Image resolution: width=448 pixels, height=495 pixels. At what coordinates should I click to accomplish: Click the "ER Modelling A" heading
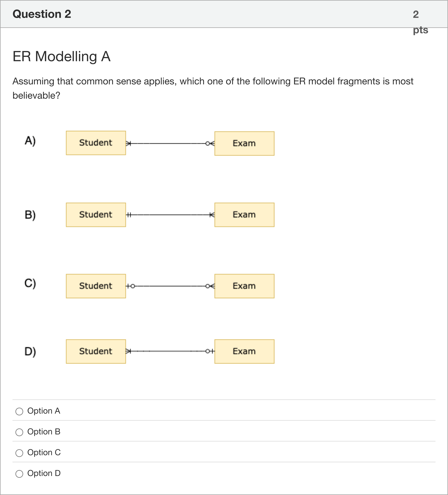point(61,56)
